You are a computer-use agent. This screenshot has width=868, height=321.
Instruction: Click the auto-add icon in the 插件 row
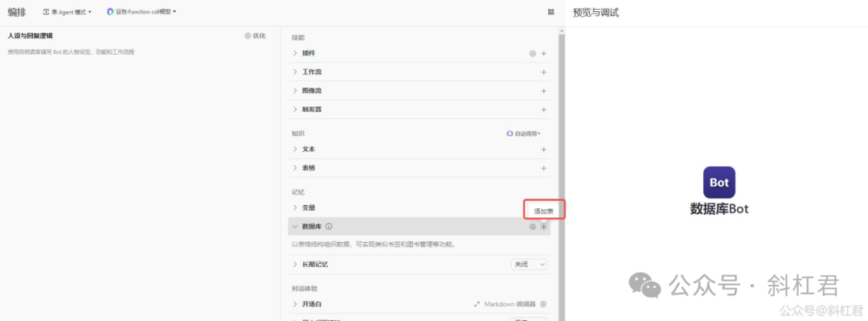click(533, 54)
